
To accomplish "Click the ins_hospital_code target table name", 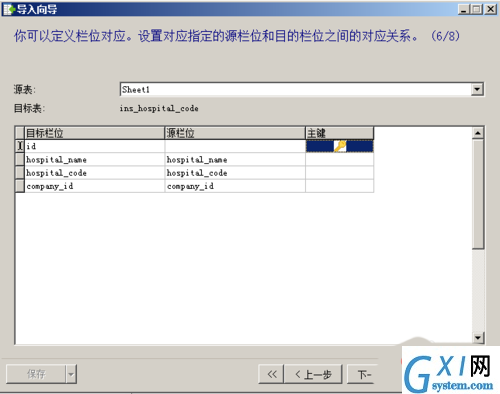I will 159,108.
